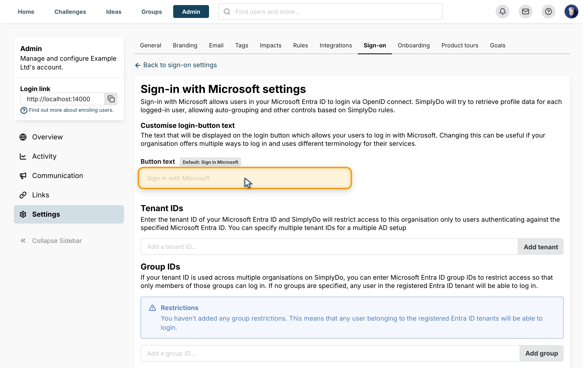Go back to sign-on settings
Image resolution: width=588 pixels, height=368 pixels.
coord(176,65)
